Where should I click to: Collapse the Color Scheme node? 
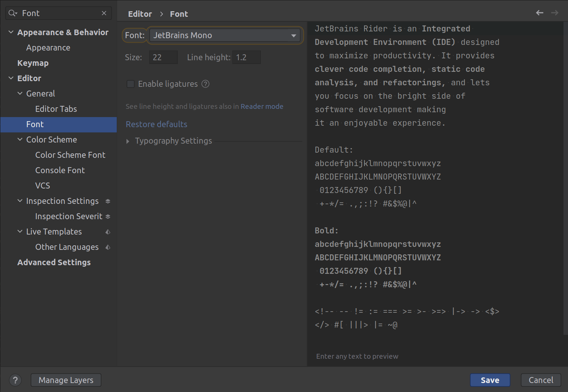pos(20,140)
